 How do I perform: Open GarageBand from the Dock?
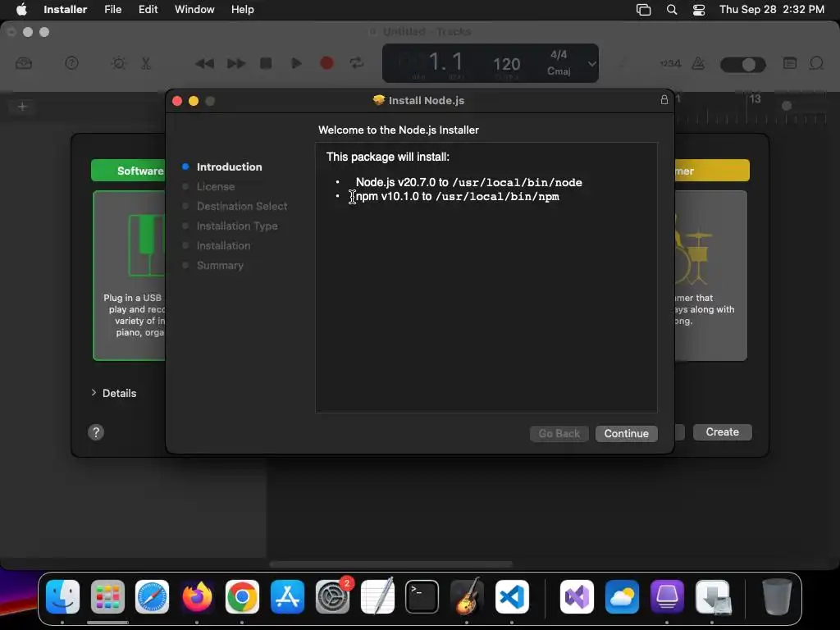point(467,596)
